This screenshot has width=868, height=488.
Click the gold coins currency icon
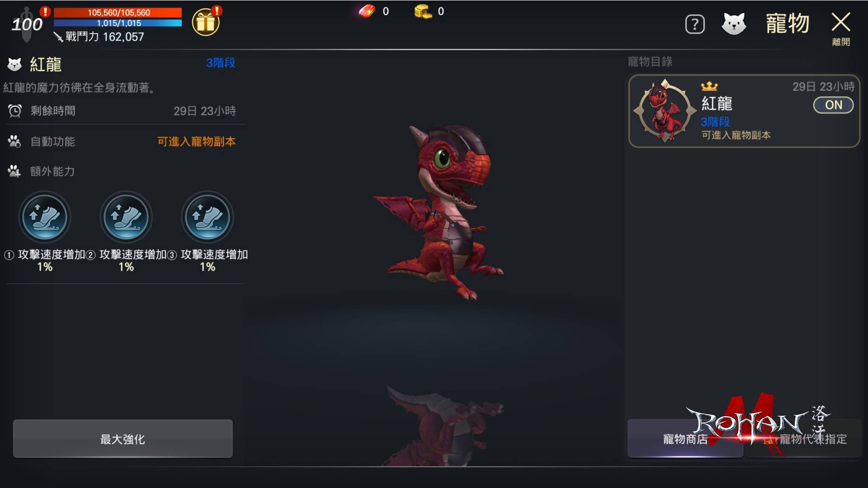423,11
